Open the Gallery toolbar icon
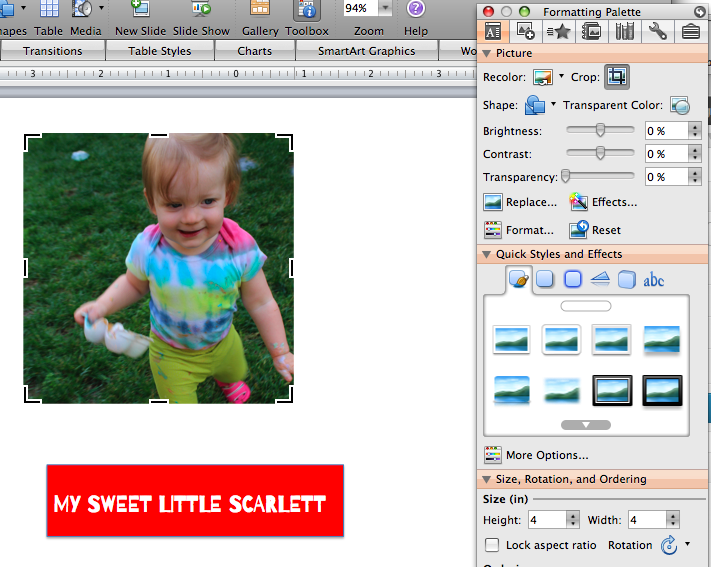 pyautogui.click(x=260, y=10)
